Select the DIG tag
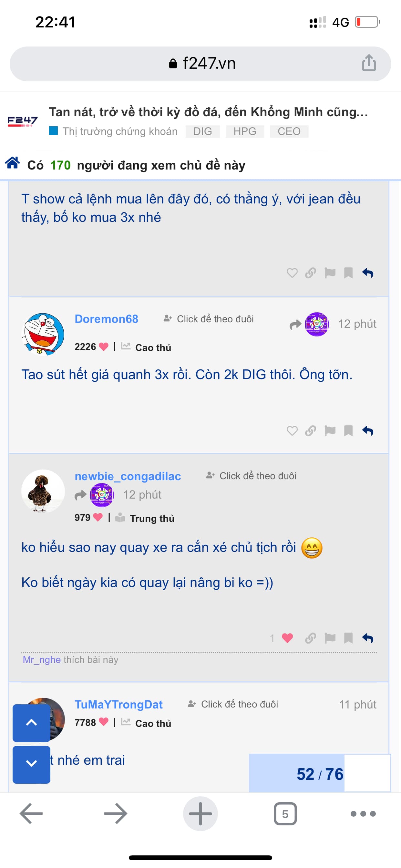Screen dimensions: 401x868 coord(202,131)
